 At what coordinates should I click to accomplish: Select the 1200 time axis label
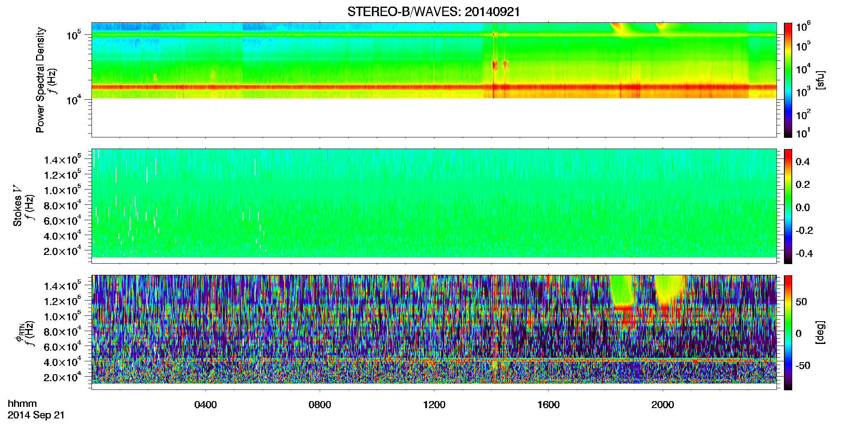pyautogui.click(x=434, y=405)
